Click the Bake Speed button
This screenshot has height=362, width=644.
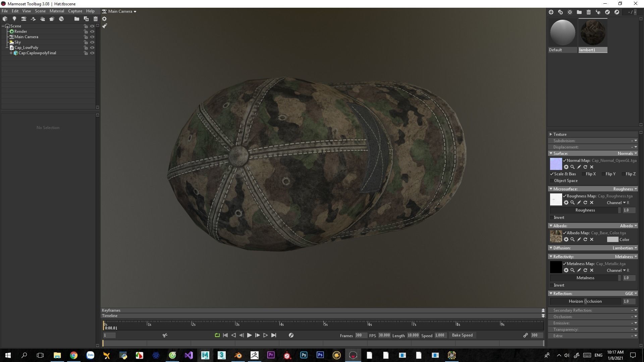point(462,335)
